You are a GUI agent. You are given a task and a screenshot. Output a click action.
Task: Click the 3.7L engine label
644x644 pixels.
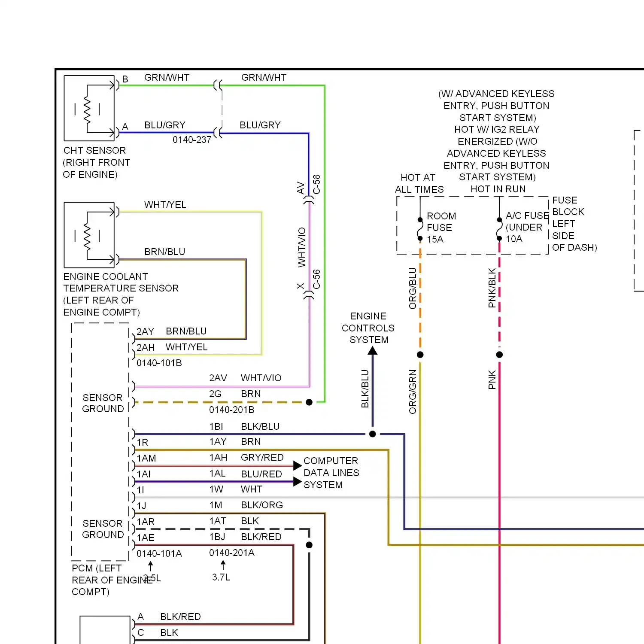pyautogui.click(x=221, y=577)
